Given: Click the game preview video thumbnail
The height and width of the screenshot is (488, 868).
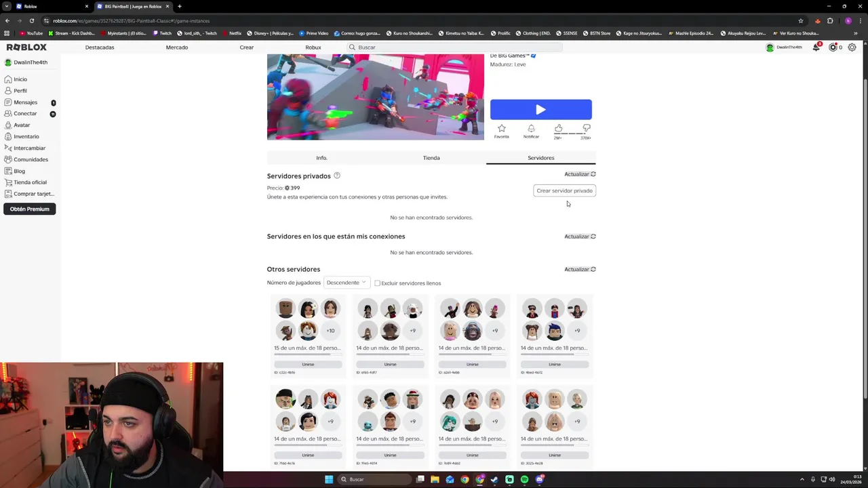Looking at the screenshot, I should pyautogui.click(x=376, y=97).
